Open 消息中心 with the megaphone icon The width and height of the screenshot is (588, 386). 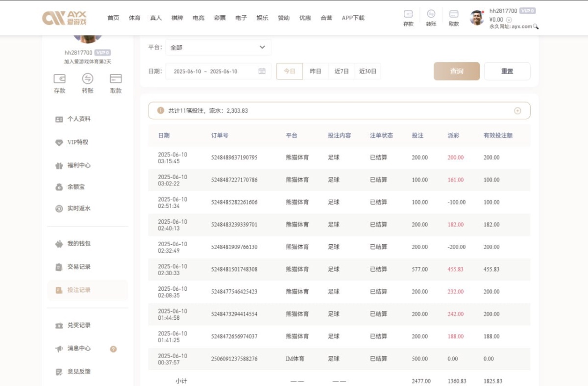(x=73, y=349)
